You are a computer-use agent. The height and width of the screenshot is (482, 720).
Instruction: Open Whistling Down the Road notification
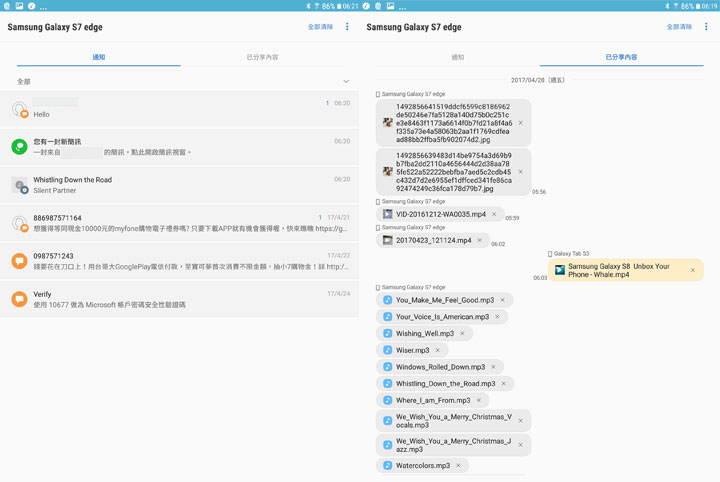(180, 185)
